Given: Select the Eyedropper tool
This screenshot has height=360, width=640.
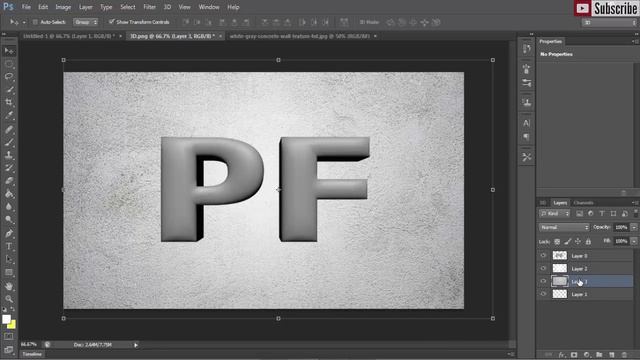Looking at the screenshot, I should (x=9, y=116).
